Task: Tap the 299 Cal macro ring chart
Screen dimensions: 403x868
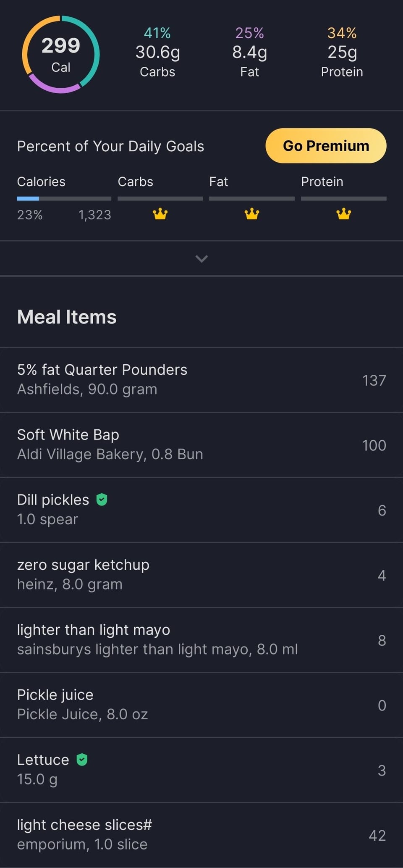Action: (x=61, y=55)
